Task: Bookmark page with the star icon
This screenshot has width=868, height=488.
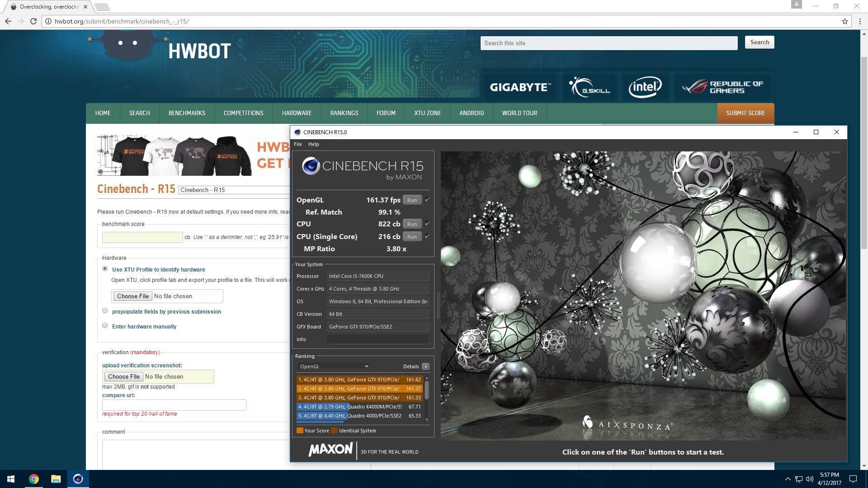Action: (x=844, y=21)
